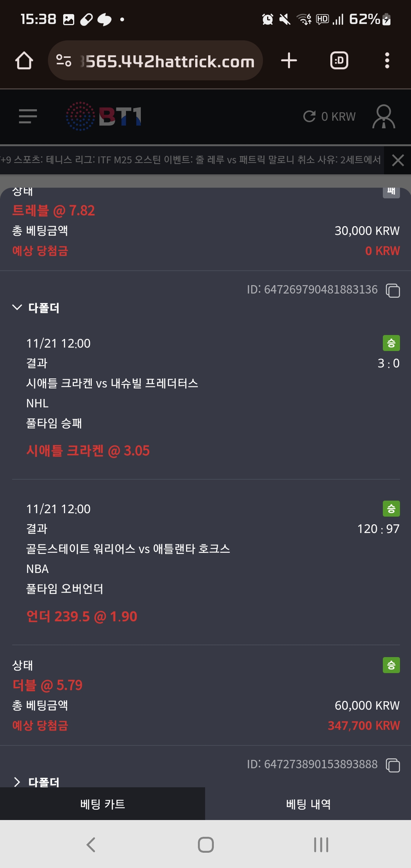The height and width of the screenshot is (868, 411).
Task: View browser site settings icon
Action: pyautogui.click(x=64, y=61)
